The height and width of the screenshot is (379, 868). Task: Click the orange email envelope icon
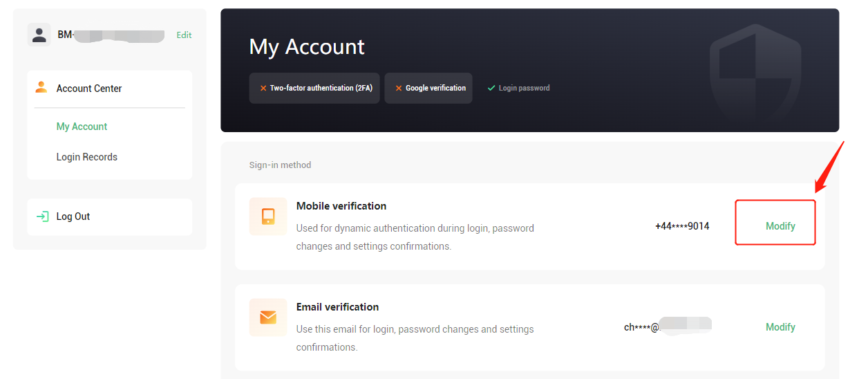tap(268, 317)
